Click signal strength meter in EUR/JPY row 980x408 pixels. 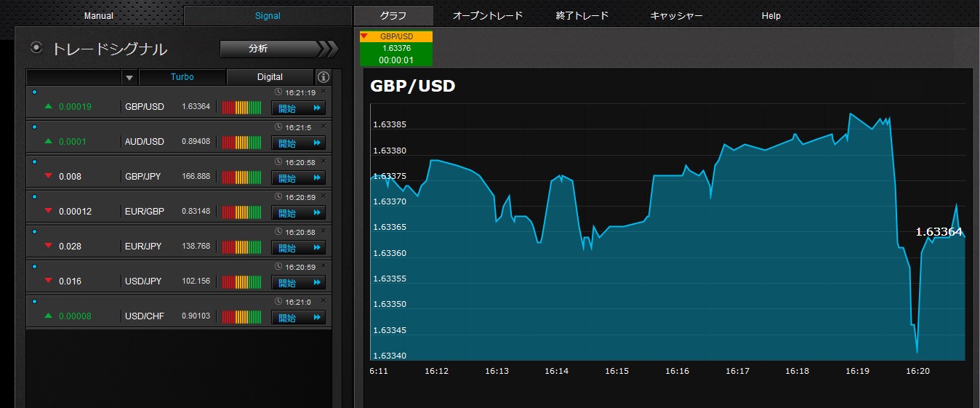click(x=241, y=247)
